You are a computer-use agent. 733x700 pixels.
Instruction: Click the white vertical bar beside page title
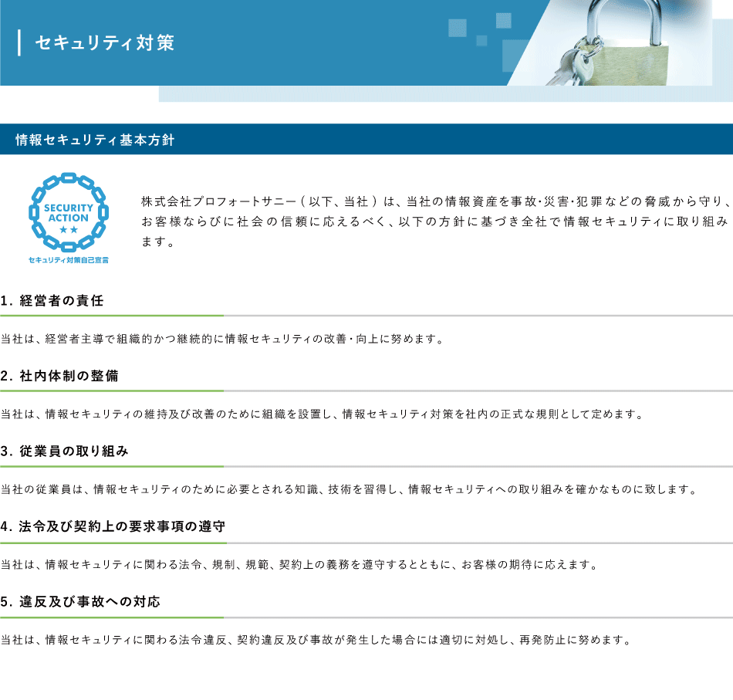(19, 42)
